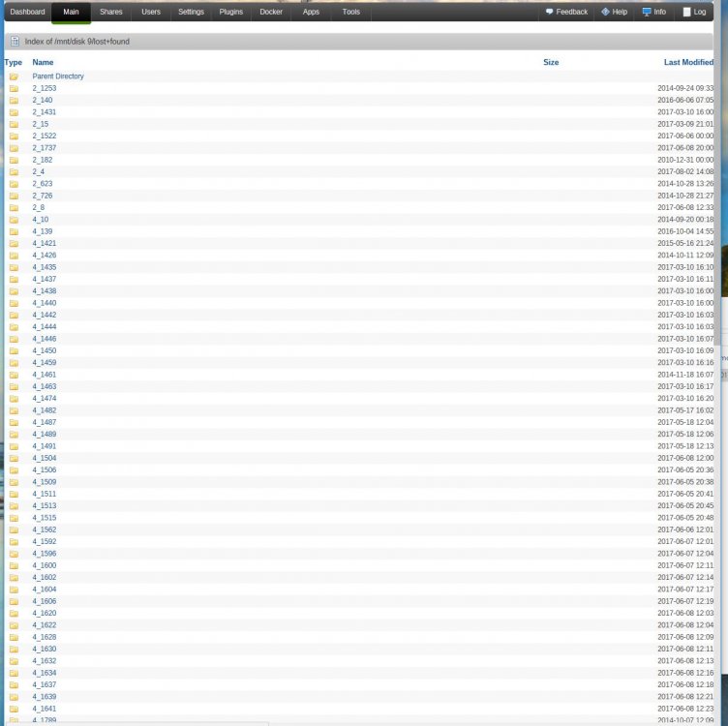The height and width of the screenshot is (726, 728).
Task: Open the Tools tab
Action: pos(351,12)
